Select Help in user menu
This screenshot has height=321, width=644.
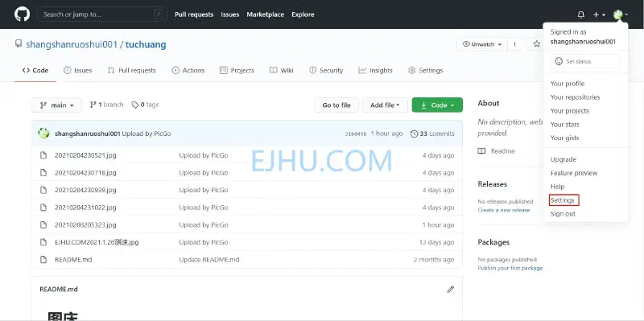[x=557, y=187]
